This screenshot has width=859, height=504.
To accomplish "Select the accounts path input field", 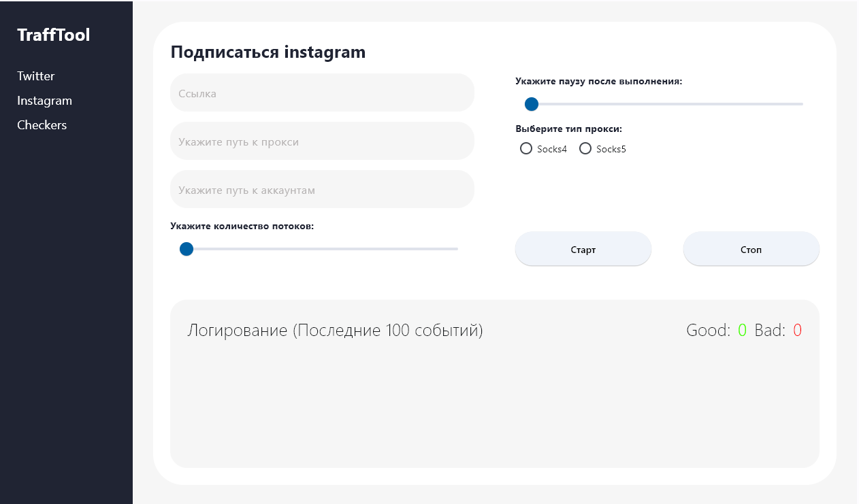I will coord(322,190).
